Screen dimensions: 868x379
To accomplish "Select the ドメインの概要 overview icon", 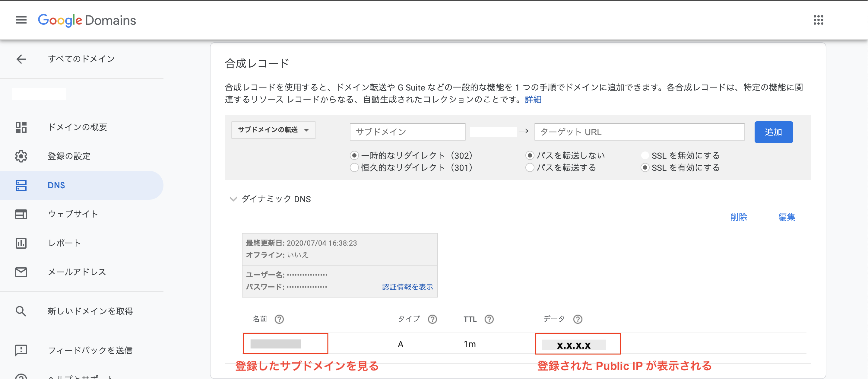I will click(x=21, y=127).
